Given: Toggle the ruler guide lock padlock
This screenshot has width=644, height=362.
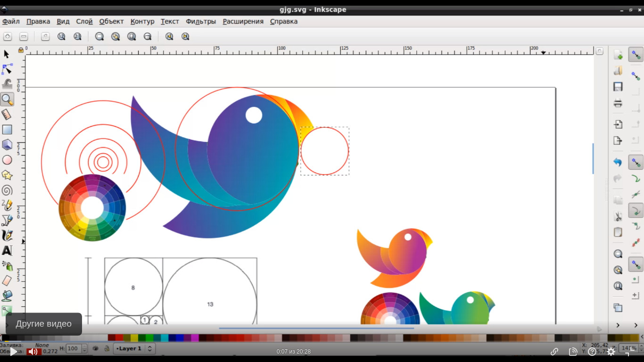Looking at the screenshot, I should point(21,50).
